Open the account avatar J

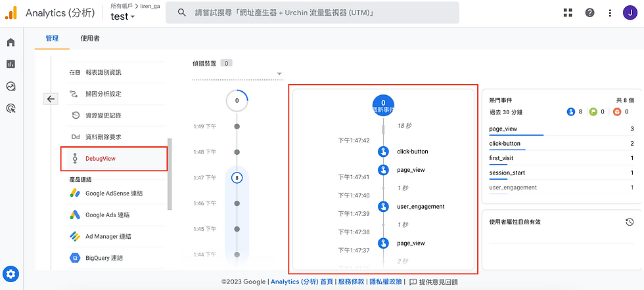[x=630, y=12]
